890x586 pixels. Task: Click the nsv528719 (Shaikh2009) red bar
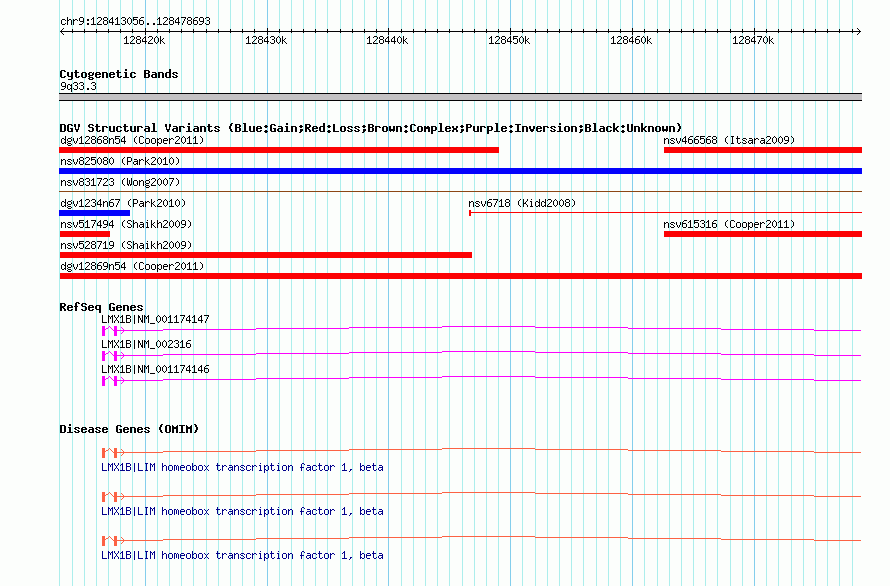266,255
